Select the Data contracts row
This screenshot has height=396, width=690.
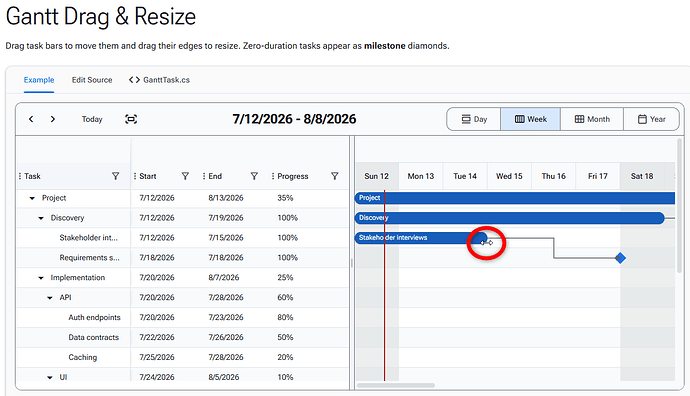pyautogui.click(x=183, y=337)
